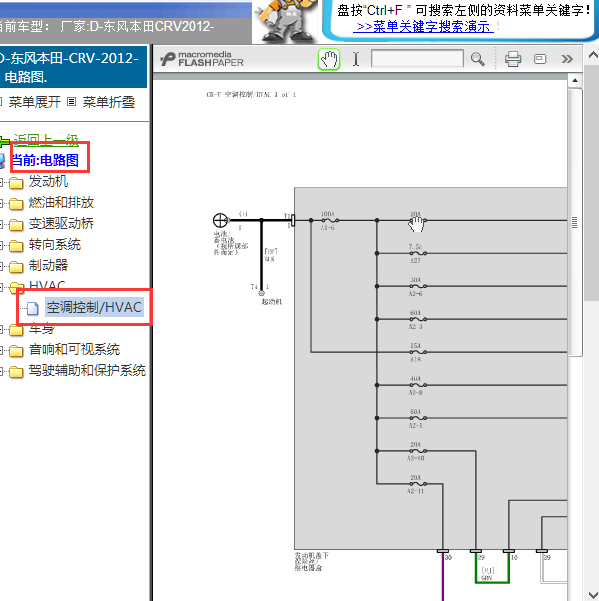Image resolution: width=599 pixels, height=601 pixels.
Task: Click the Macromedia FlashPaper logo
Action: click(x=202, y=59)
